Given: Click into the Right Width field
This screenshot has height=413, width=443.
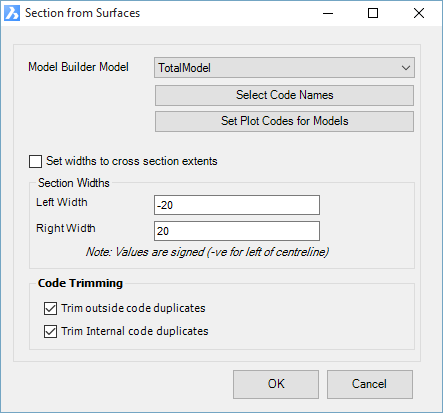Looking at the screenshot, I should pyautogui.click(x=237, y=231).
